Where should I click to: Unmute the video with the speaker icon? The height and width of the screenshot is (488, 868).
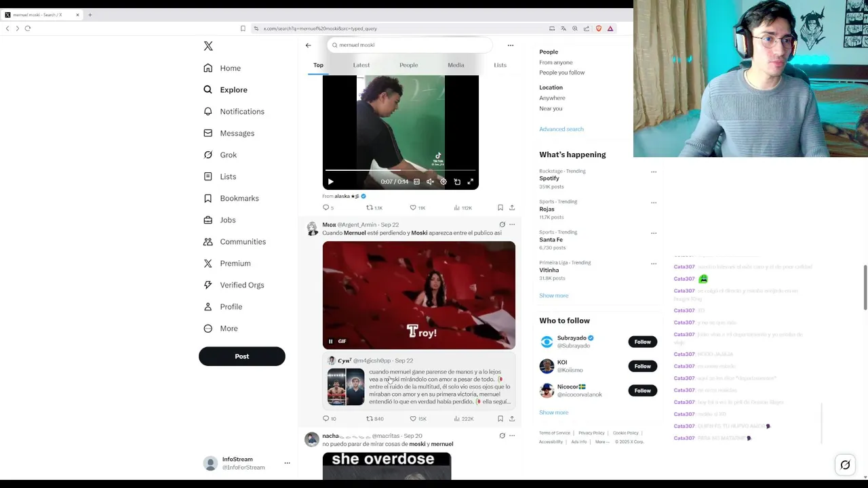pyautogui.click(x=430, y=182)
